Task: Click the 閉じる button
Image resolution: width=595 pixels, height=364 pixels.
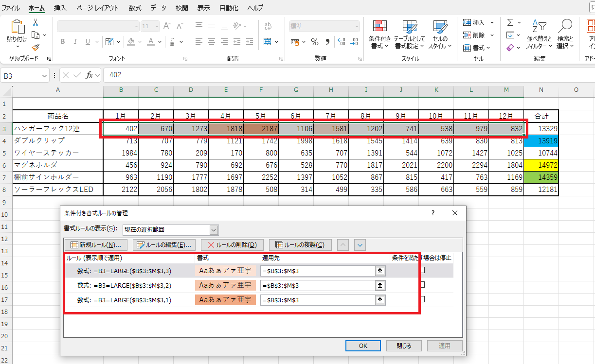Action: pyautogui.click(x=404, y=346)
